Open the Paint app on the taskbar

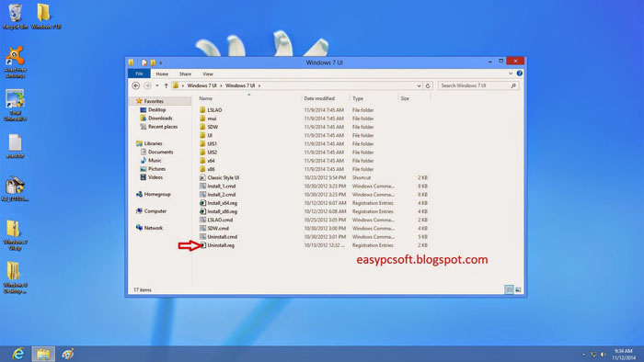pos(68,354)
